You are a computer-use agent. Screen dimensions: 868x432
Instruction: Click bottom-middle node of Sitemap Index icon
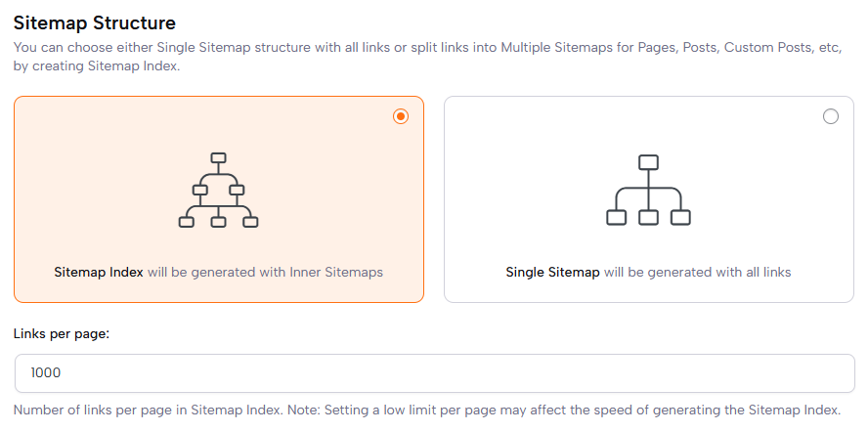pyautogui.click(x=219, y=222)
